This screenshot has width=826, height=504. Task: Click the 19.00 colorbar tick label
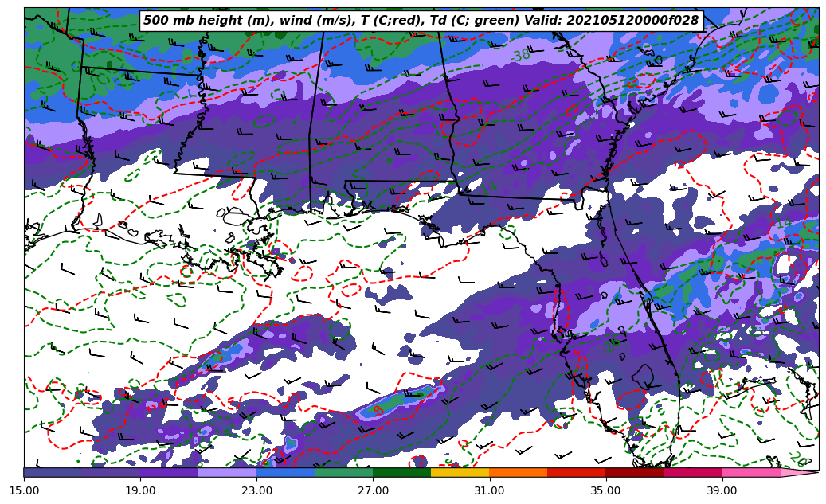pyautogui.click(x=140, y=490)
